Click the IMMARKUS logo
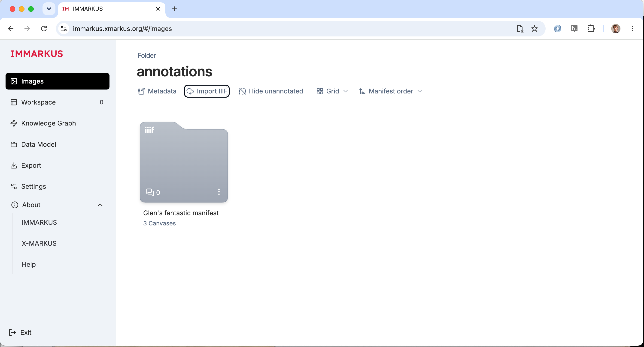Screen dimensions: 644x347 point(36,54)
